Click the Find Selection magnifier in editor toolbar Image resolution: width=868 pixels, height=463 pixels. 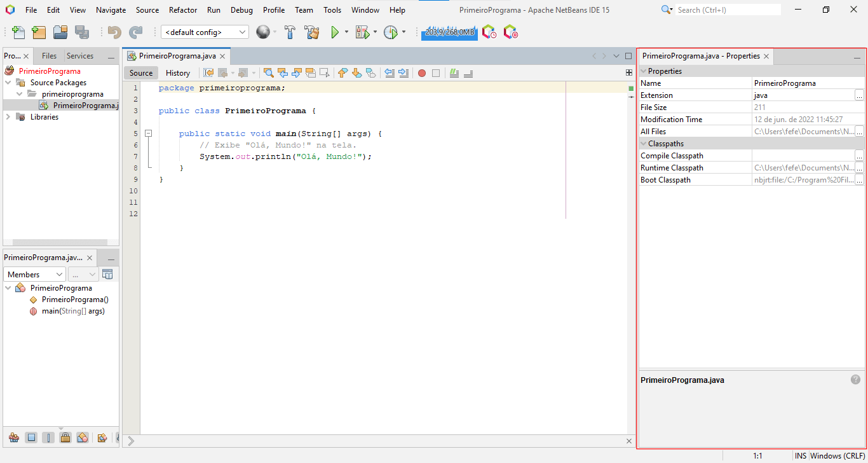(x=268, y=73)
